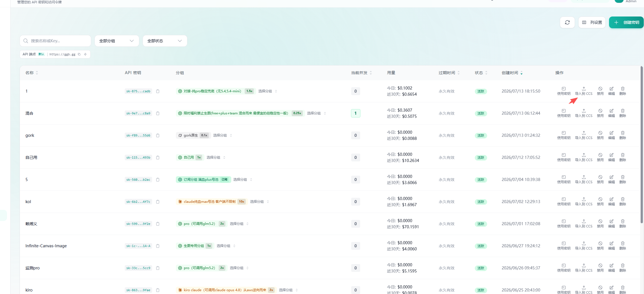Click the 订阅分组 满血plus号池 group tag
Image resolution: width=644 pixels, height=294 pixels.
(x=203, y=180)
